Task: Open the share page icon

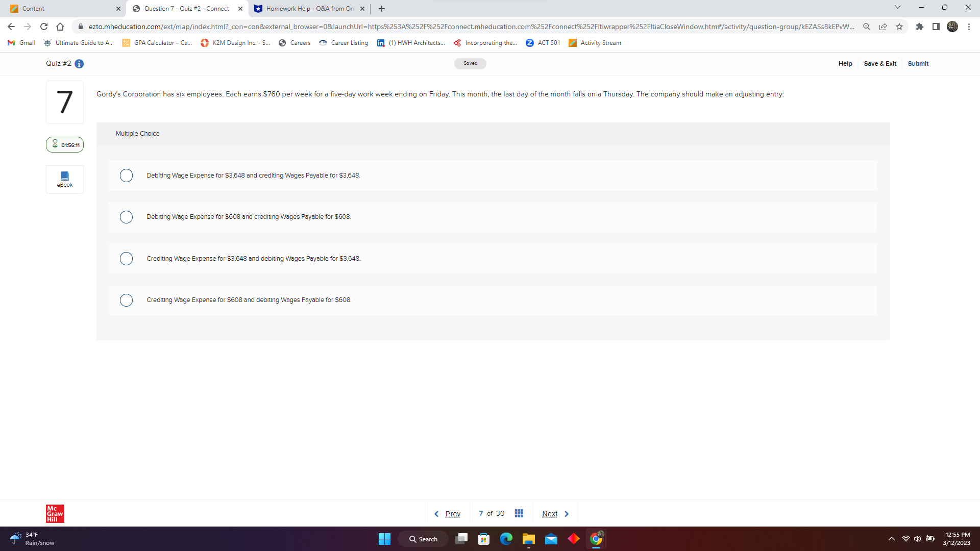Action: click(x=883, y=27)
